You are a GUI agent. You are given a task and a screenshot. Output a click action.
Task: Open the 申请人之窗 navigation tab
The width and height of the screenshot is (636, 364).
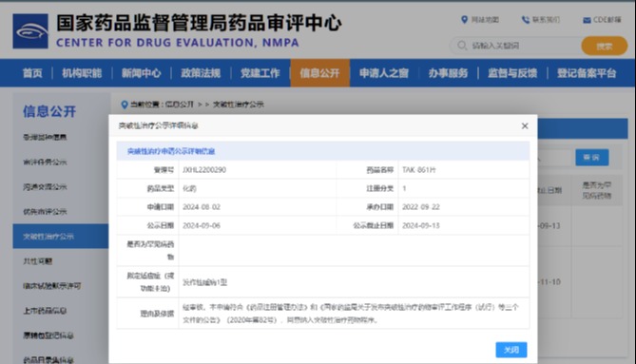point(384,73)
